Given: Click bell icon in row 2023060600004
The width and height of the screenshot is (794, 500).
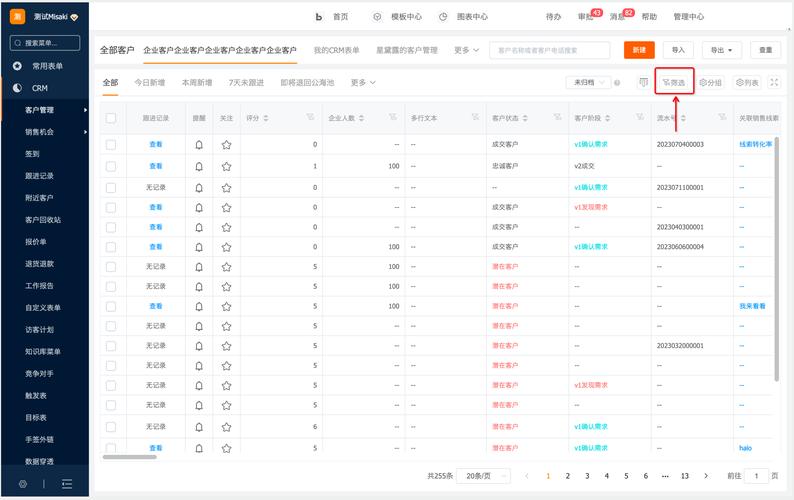Looking at the screenshot, I should 199,247.
